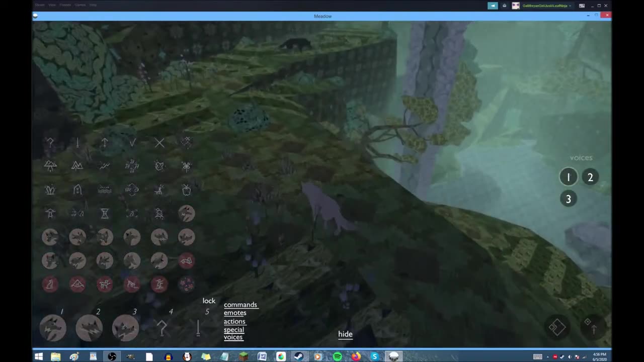Open Minecraft from taskbar
The width and height of the screenshot is (644, 362).
[244, 356]
